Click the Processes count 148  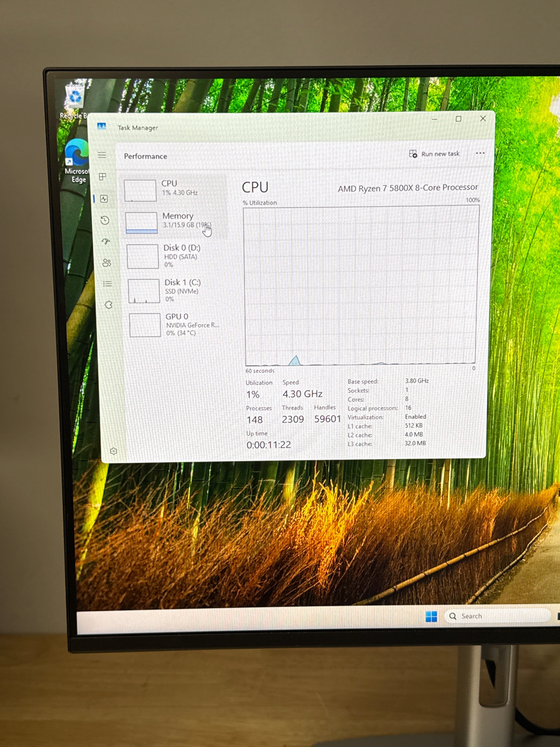(254, 420)
